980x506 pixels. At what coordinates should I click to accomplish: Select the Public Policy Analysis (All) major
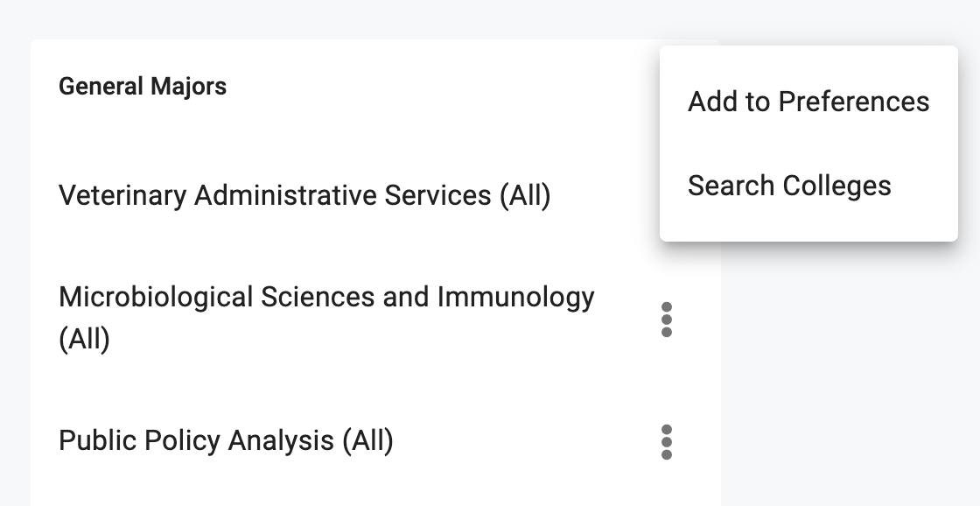point(226,440)
